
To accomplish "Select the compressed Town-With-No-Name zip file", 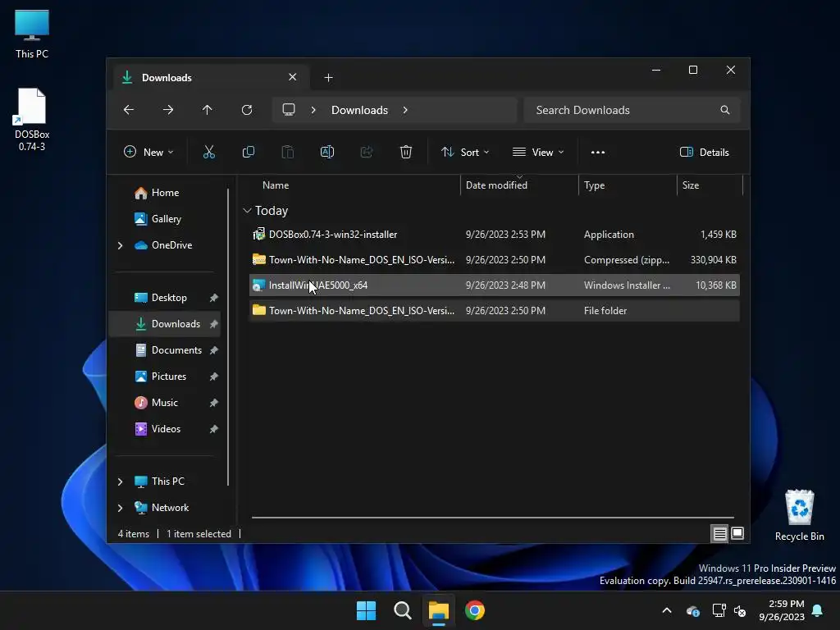I will click(x=494, y=260).
